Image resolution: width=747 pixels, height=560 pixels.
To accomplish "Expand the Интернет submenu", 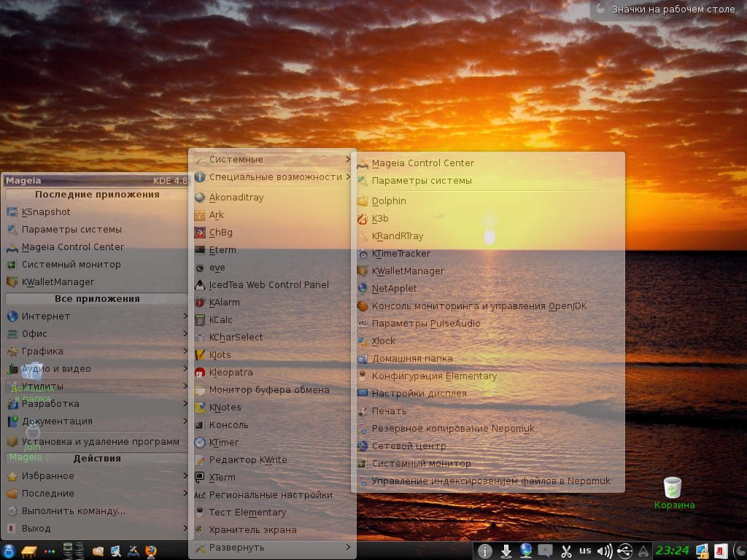I will (96, 316).
